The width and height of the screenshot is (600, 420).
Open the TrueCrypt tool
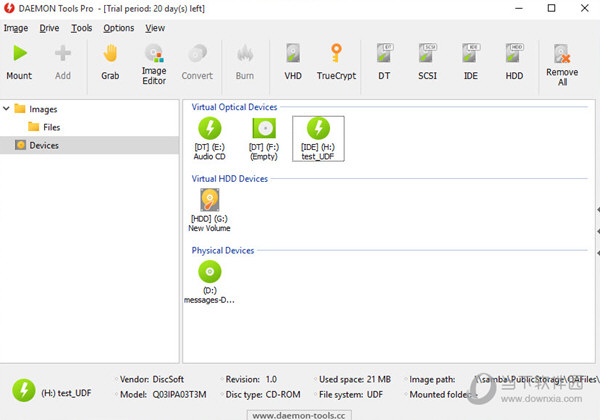pyautogui.click(x=336, y=63)
